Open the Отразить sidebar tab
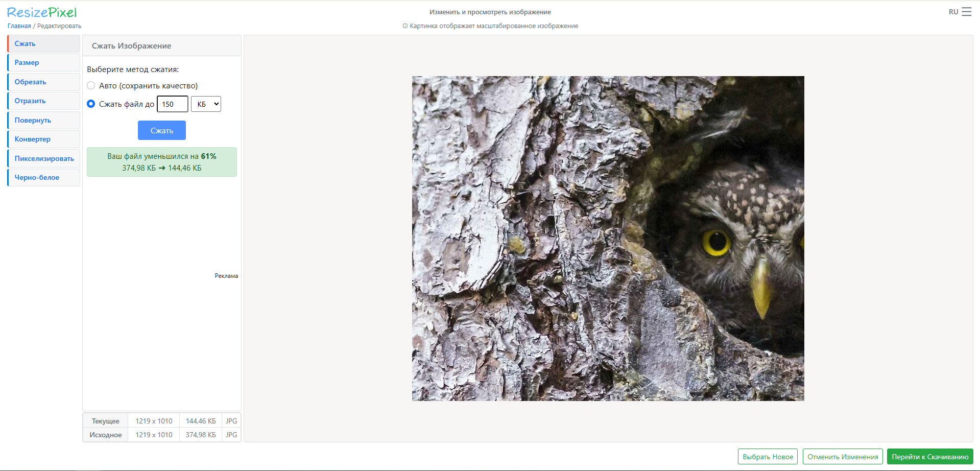The image size is (980, 471). [44, 101]
